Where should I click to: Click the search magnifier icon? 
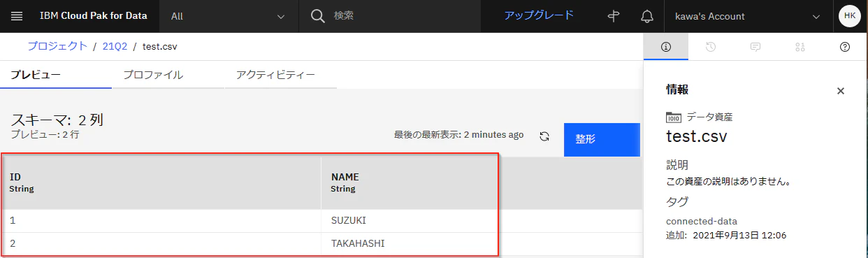[318, 16]
